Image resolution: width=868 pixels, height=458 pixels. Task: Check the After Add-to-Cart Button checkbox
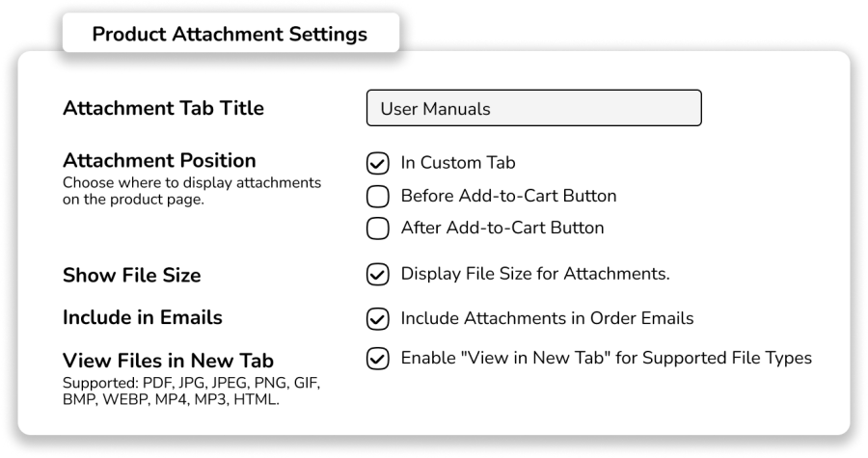pos(378,229)
